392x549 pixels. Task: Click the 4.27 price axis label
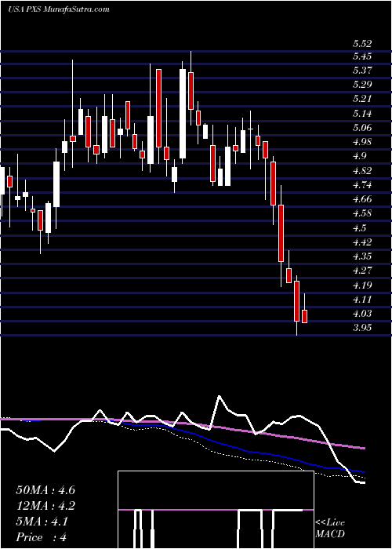pyautogui.click(x=362, y=271)
